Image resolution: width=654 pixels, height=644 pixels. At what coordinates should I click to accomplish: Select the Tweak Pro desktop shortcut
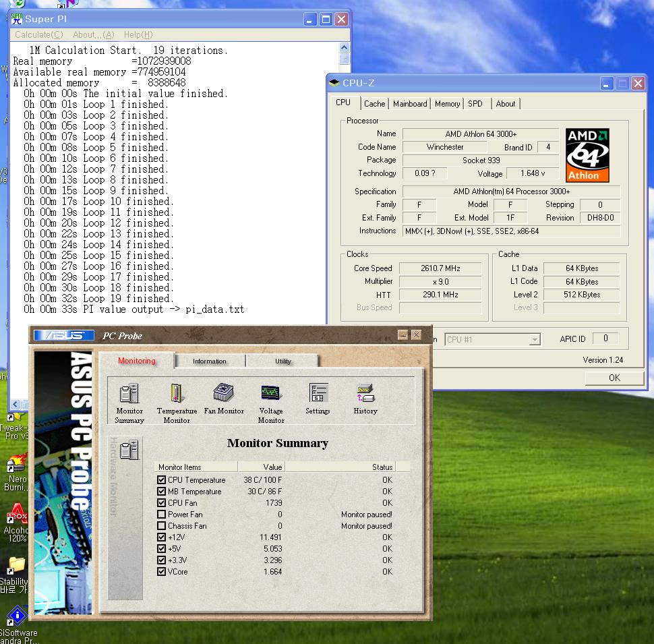[14, 426]
